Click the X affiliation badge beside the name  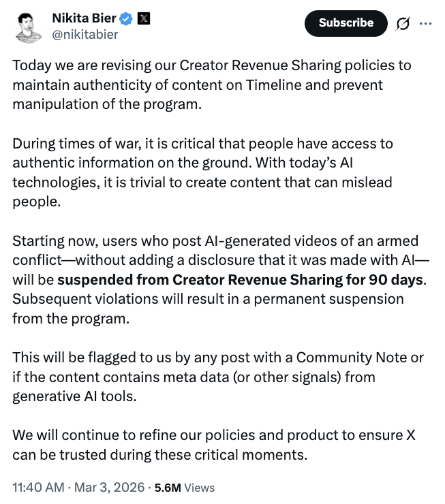coord(144,18)
